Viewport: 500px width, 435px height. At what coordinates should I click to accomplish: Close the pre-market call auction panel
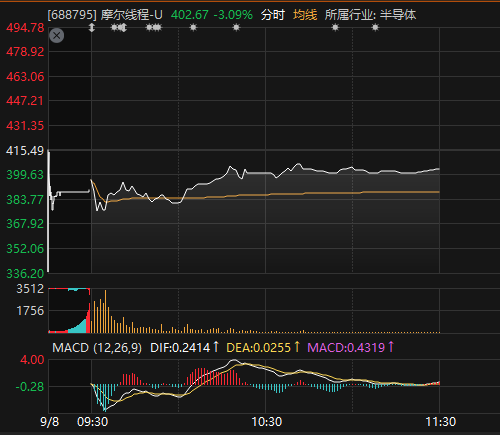point(57,36)
